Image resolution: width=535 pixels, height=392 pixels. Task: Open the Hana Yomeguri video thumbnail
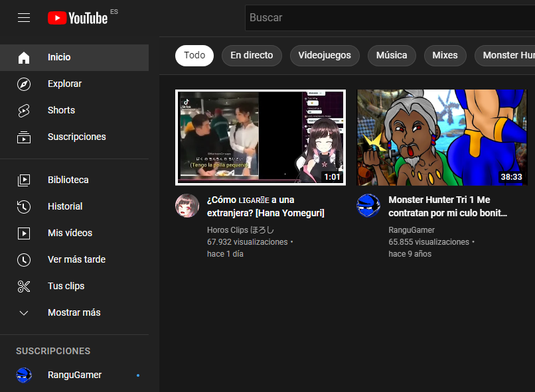point(260,137)
